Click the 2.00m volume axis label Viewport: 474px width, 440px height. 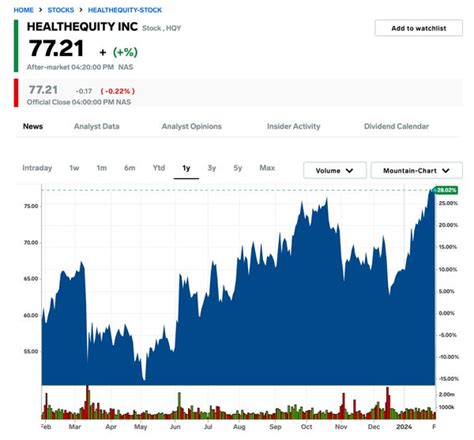pyautogui.click(x=447, y=394)
